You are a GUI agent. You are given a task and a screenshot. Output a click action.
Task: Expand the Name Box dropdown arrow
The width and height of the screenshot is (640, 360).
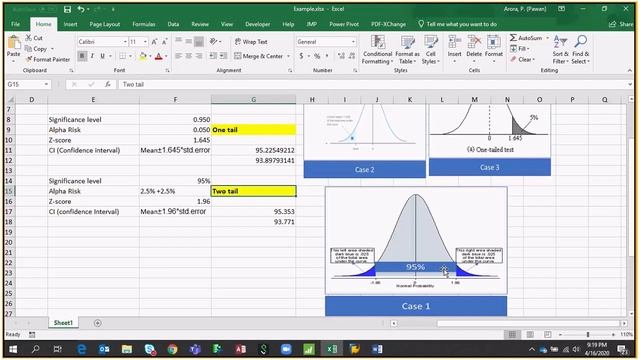[x=46, y=84]
